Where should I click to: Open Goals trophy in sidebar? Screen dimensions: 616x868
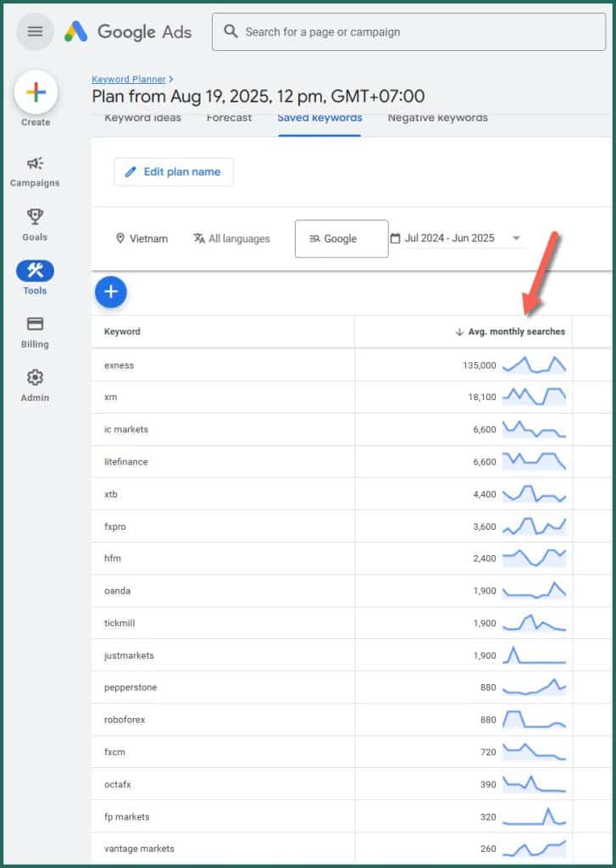click(x=35, y=225)
